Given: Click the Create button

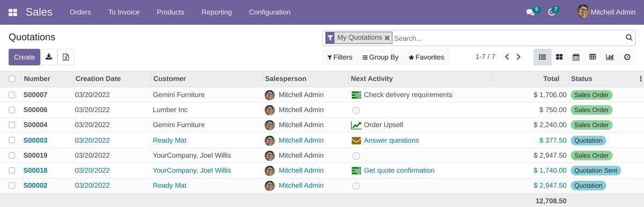Looking at the screenshot, I should (x=24, y=57).
